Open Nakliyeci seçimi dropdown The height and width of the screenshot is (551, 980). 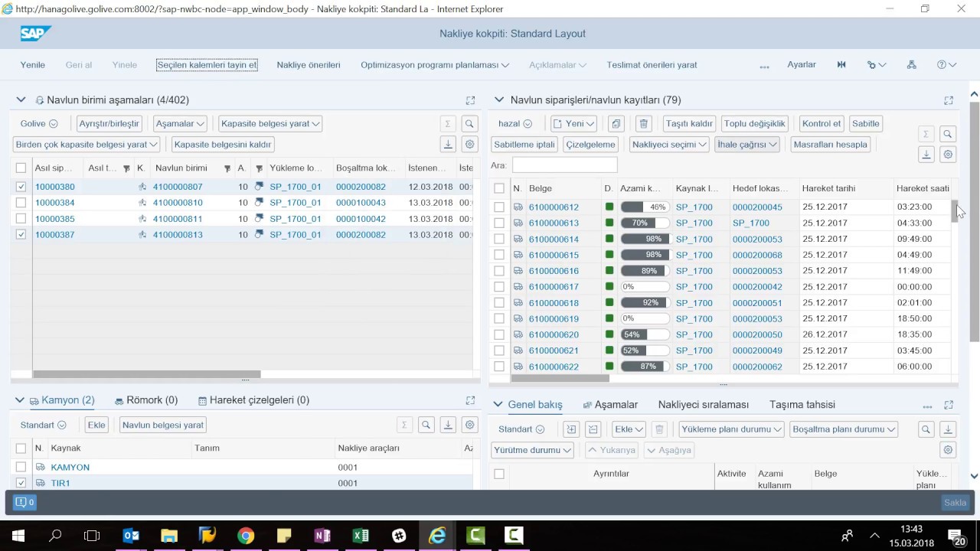(669, 144)
